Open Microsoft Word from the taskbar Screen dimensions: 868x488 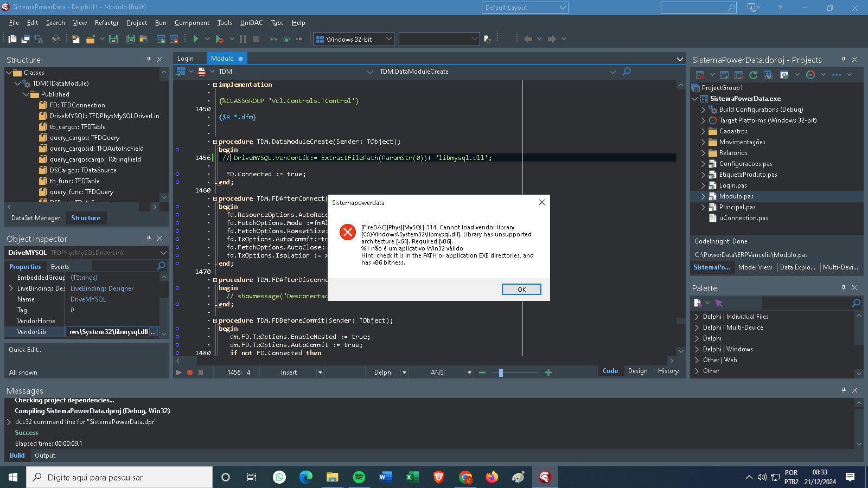coord(386,477)
